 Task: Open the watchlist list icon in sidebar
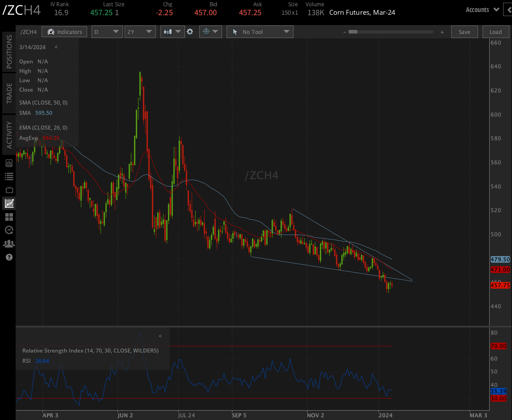click(x=9, y=176)
